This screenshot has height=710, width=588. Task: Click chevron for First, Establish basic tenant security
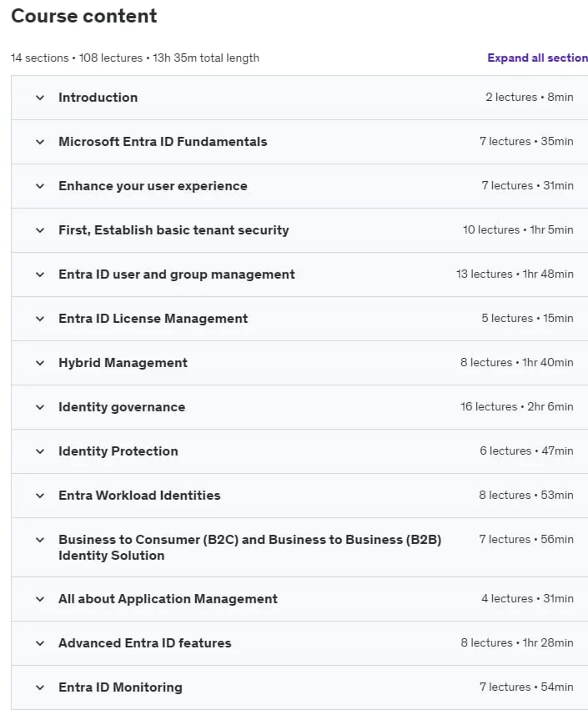[40, 230]
